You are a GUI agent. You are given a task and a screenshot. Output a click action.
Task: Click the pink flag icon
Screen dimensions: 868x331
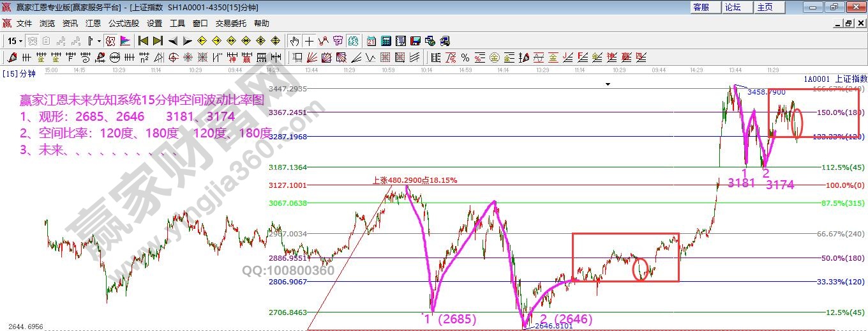point(125,41)
